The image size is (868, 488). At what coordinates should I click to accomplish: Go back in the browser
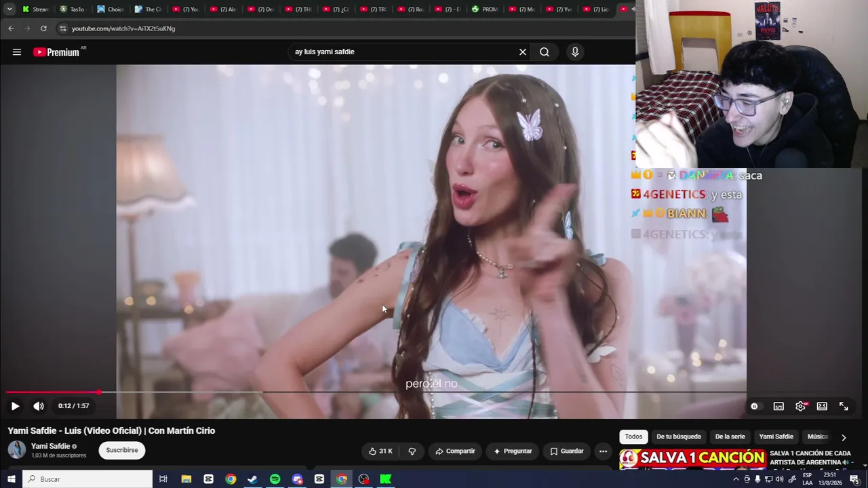(x=11, y=28)
